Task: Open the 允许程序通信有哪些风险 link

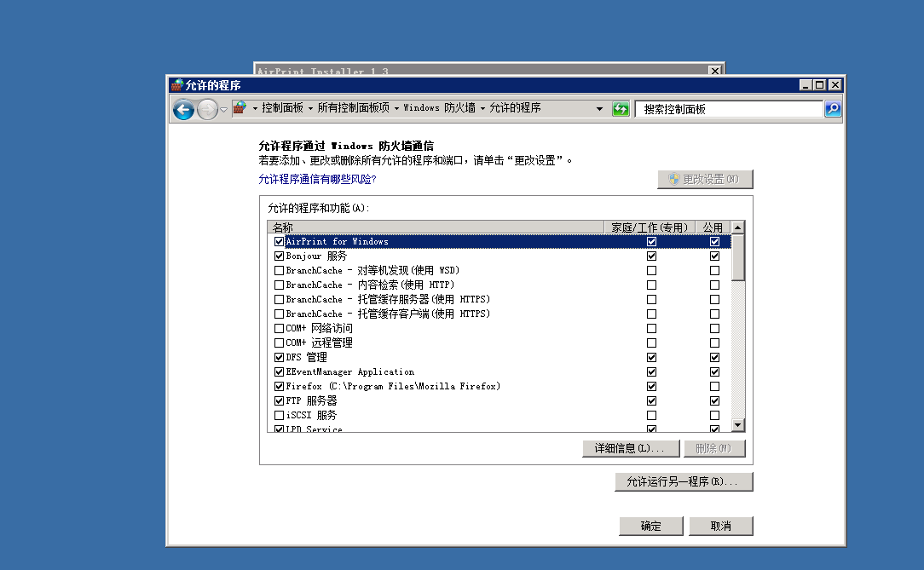Action: click(x=317, y=179)
